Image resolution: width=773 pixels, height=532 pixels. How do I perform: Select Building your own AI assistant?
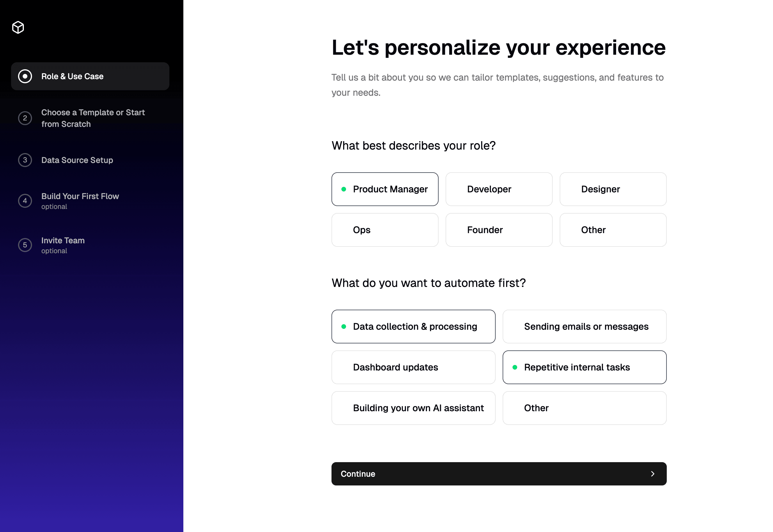413,408
